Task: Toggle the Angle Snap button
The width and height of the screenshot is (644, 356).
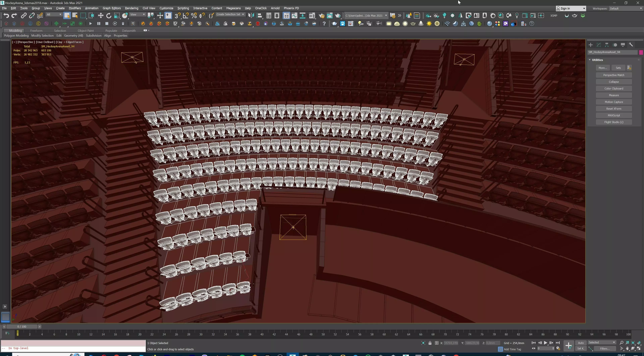Action: pos(186,15)
